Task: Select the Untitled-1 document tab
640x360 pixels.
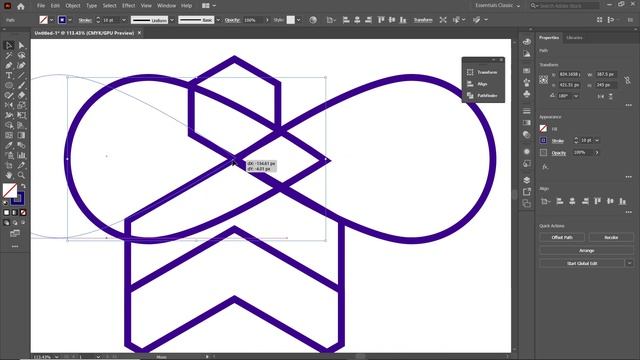Action: tap(84, 33)
